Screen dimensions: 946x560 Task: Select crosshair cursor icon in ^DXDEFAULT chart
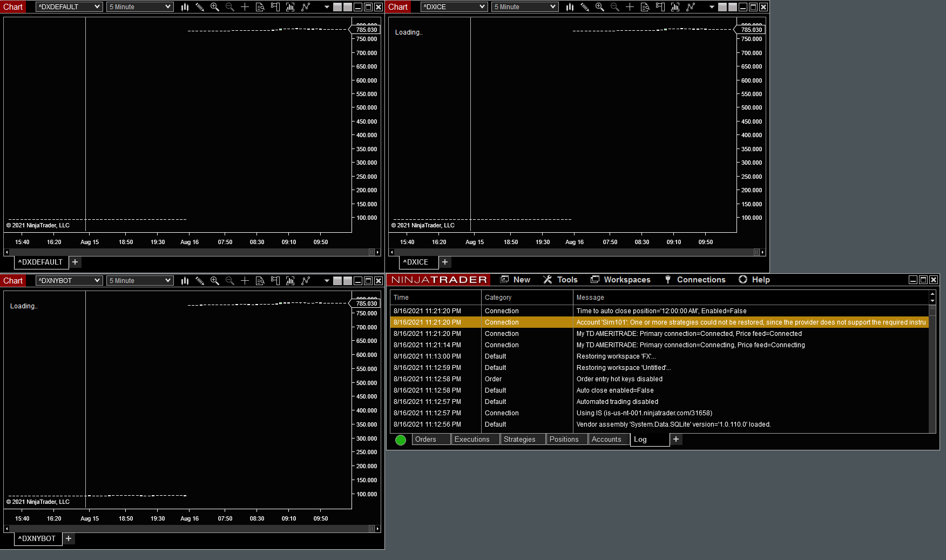tap(245, 7)
